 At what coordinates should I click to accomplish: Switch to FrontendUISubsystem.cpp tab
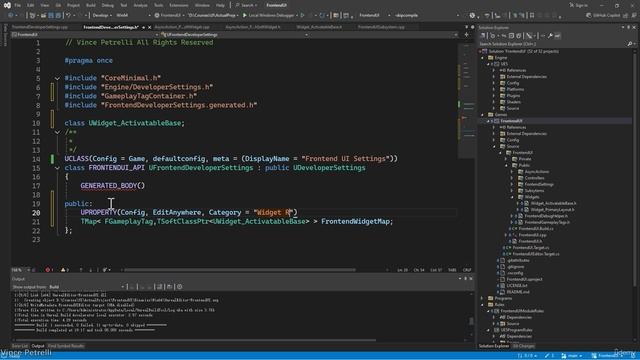click(381, 27)
